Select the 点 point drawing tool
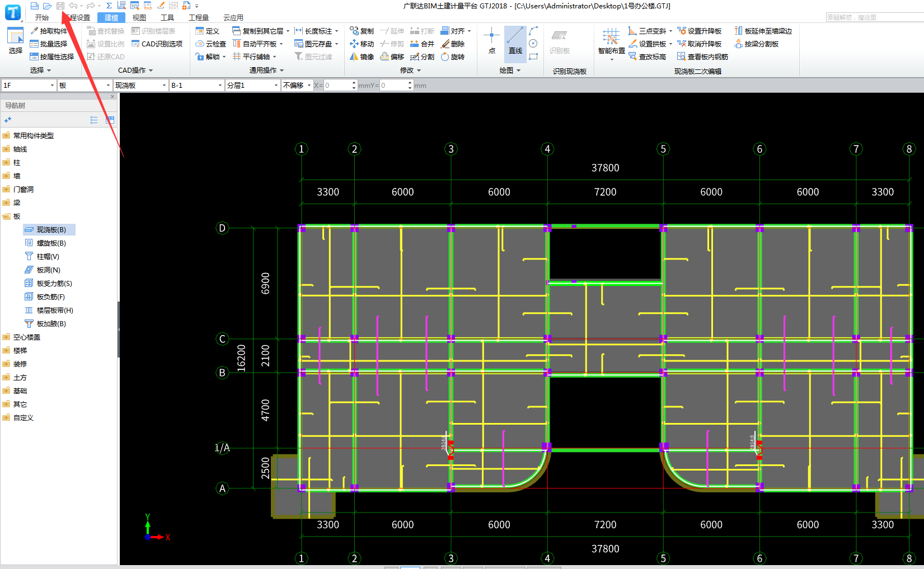 tap(492, 41)
